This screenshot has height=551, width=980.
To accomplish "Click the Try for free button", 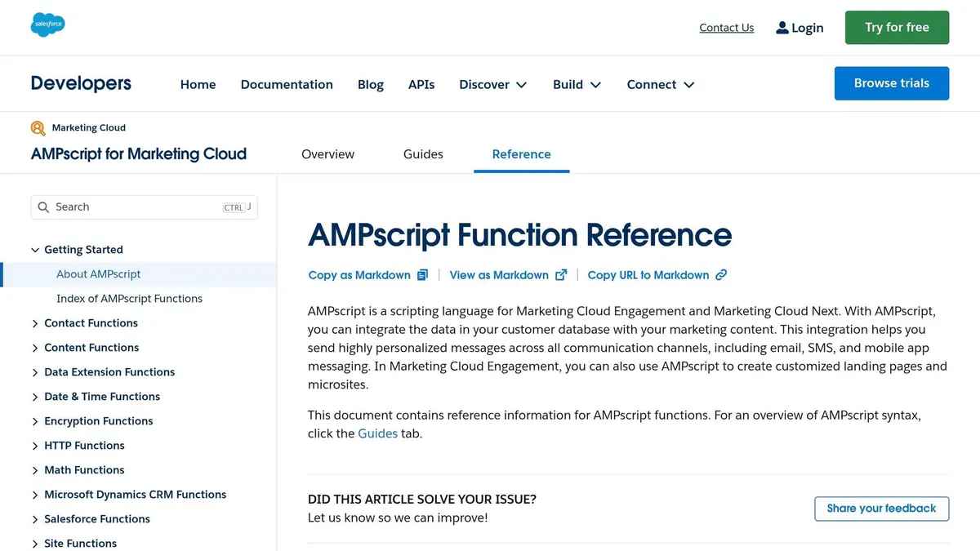I will coord(897,27).
